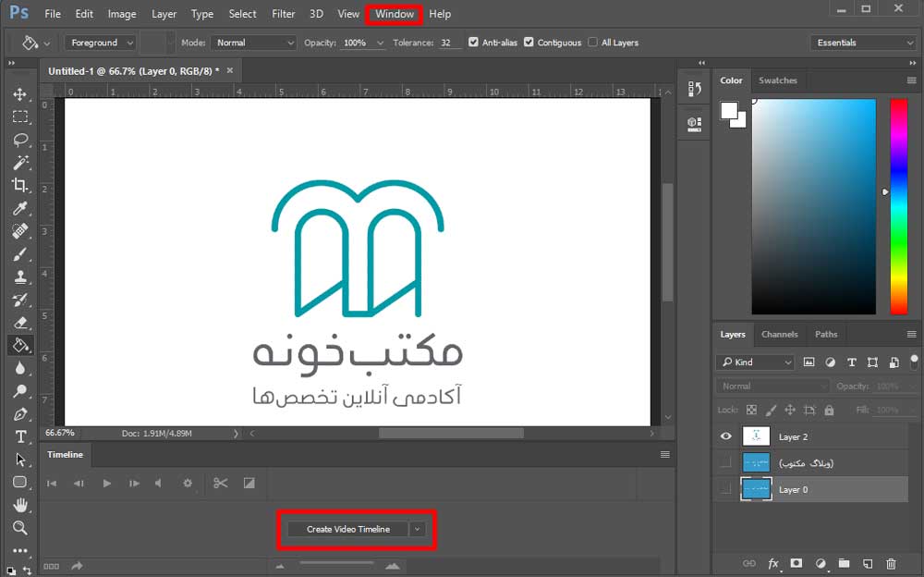Toggle Anti-alias checkbox

tap(473, 42)
